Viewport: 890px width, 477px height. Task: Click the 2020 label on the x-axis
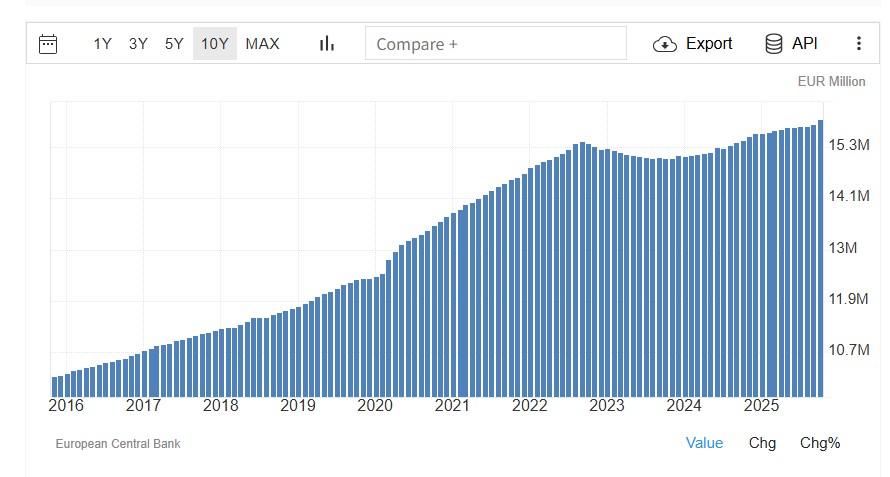[x=375, y=406]
